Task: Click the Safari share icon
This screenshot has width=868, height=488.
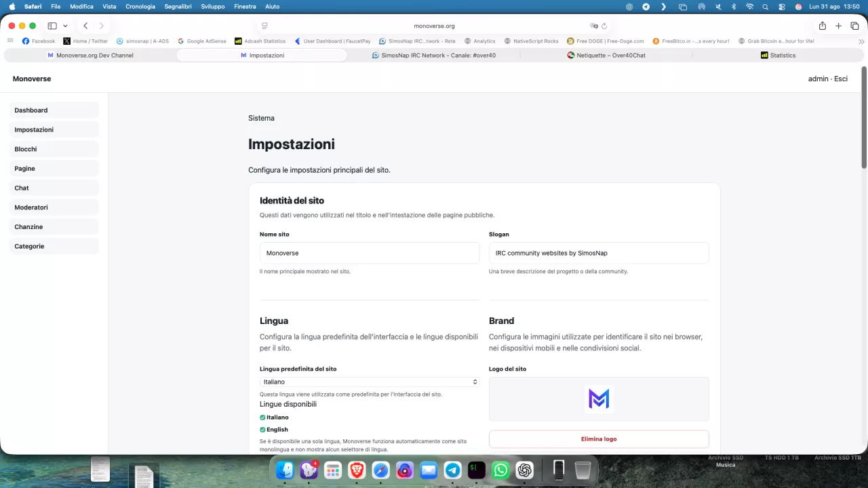Action: [x=823, y=26]
